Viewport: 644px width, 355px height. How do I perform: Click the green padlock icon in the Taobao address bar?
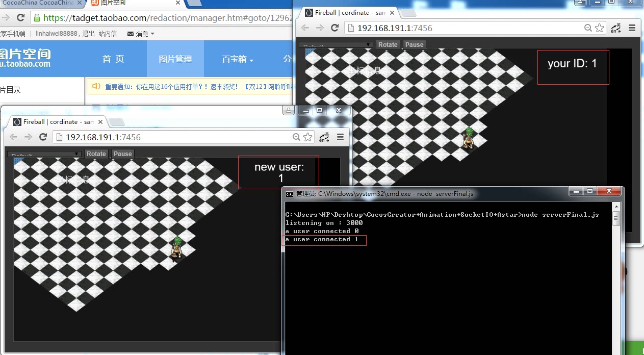[x=36, y=18]
